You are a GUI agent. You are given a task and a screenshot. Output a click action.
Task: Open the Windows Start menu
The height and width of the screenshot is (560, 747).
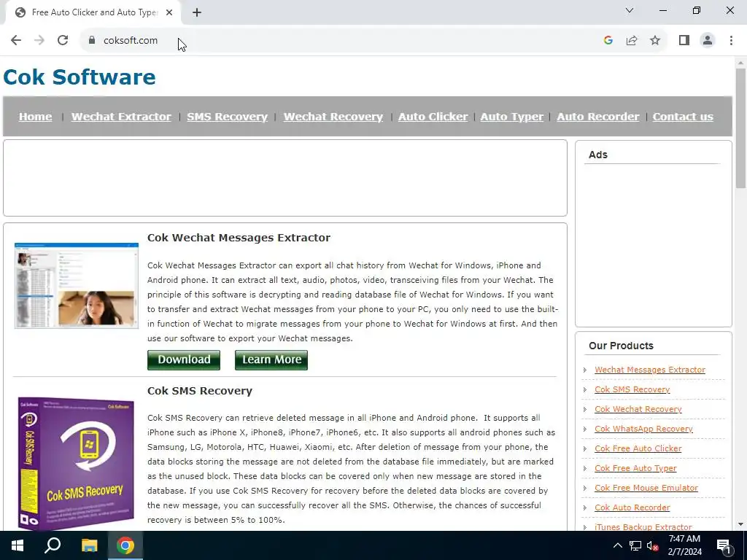click(x=18, y=545)
